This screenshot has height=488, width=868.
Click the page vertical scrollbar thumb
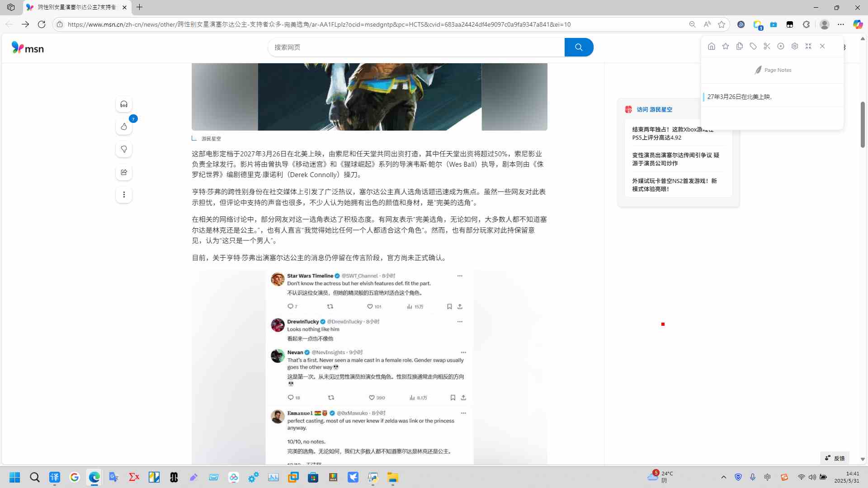[x=863, y=124]
